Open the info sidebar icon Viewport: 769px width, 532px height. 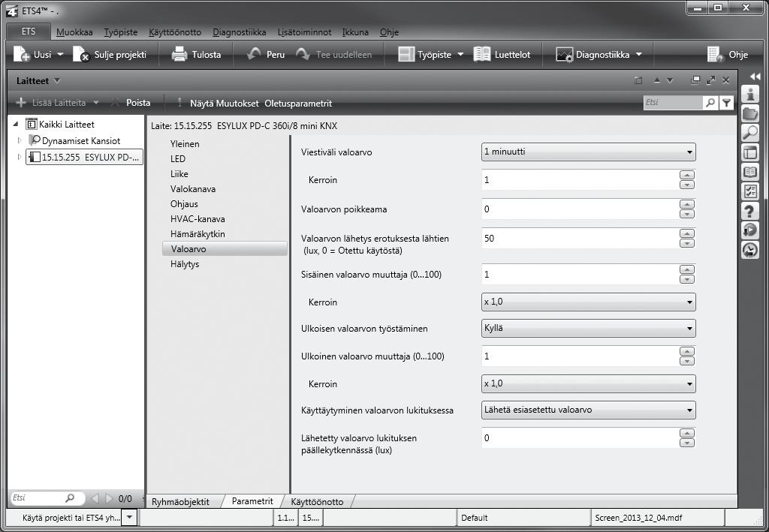point(749,94)
